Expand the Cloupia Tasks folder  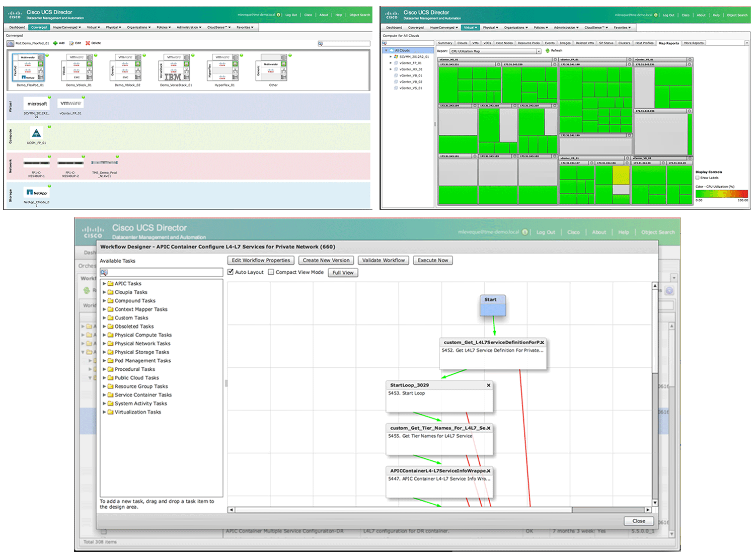click(104, 292)
